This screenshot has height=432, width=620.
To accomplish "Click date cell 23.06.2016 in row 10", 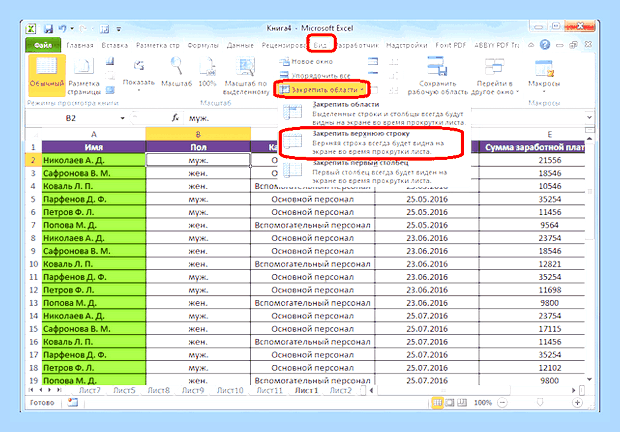I will pyautogui.click(x=427, y=264).
